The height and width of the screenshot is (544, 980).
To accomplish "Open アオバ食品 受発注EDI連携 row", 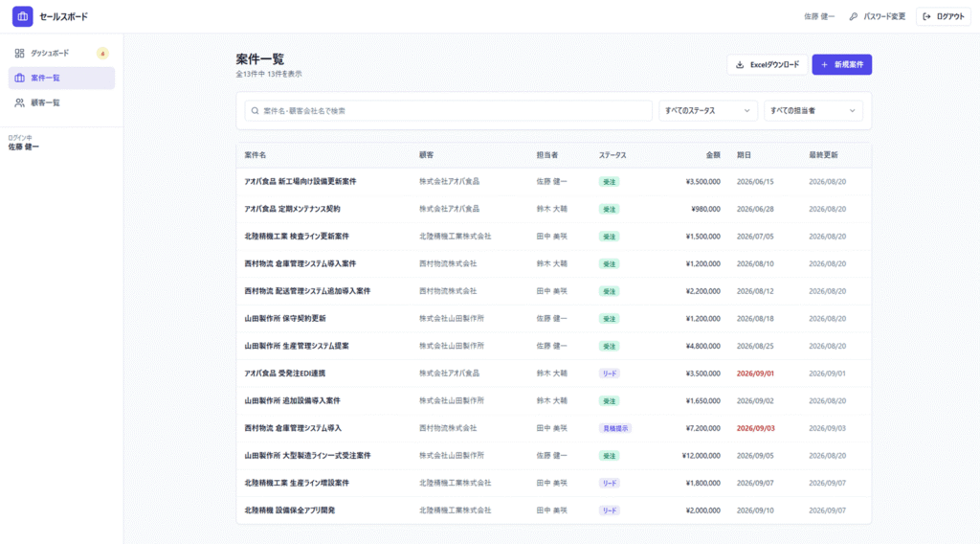I will (554, 374).
